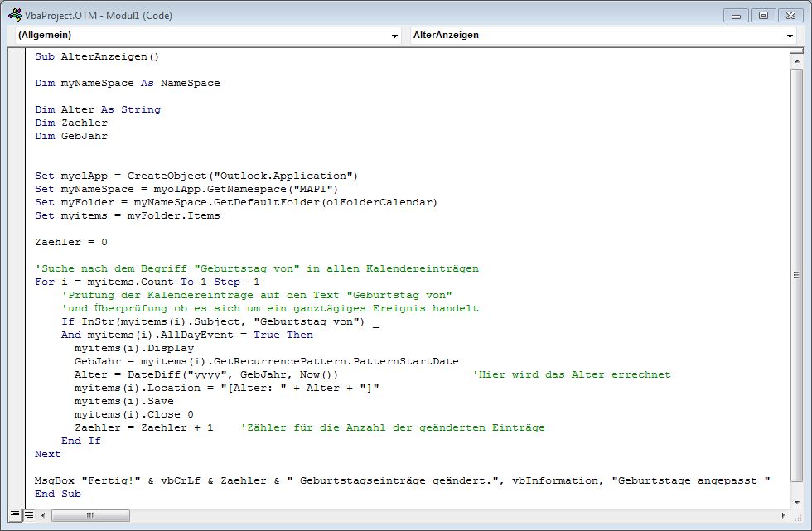Click the "End Sub" line
Viewport: 812px width, 531px height.
pyautogui.click(x=58, y=494)
